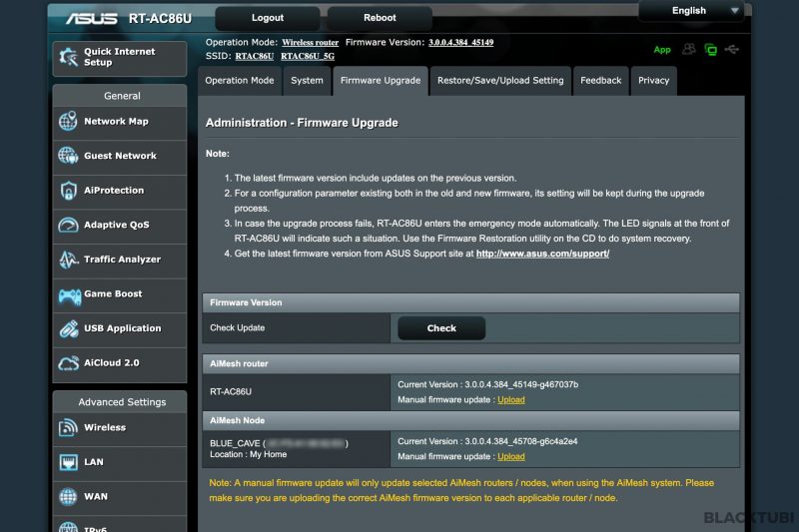Open the Feedback tab
This screenshot has height=532, width=799.
tap(601, 81)
